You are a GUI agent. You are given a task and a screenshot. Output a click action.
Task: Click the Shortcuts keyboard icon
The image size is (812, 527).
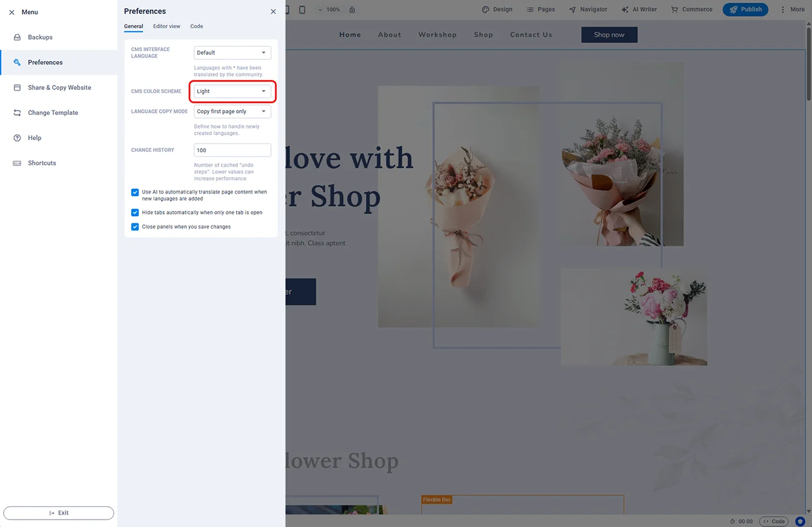pos(17,163)
